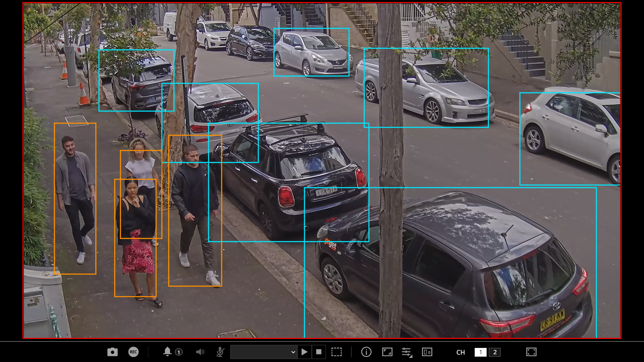Viewport: 644px width, 362px height.
Task: Start recording with the REC button
Action: (x=133, y=352)
